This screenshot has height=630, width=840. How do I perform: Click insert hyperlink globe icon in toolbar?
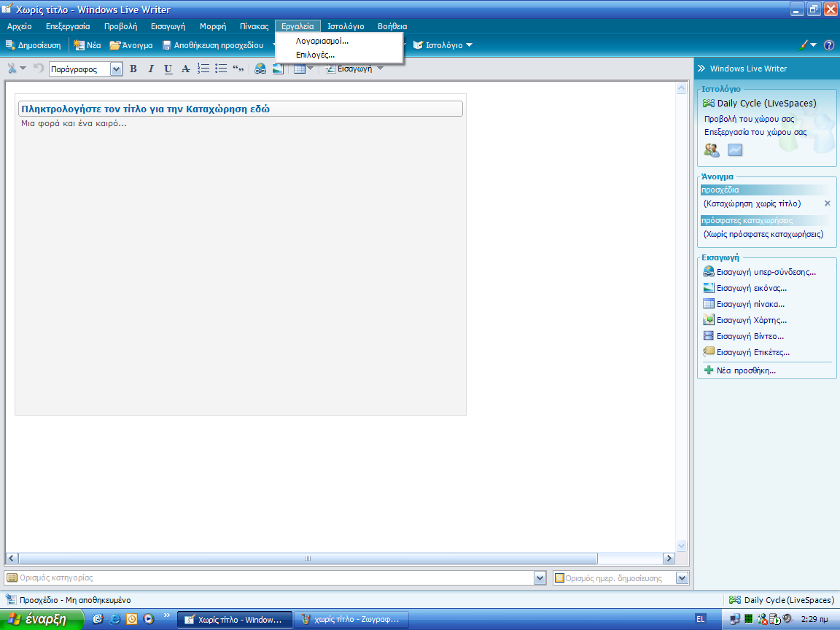click(260, 69)
